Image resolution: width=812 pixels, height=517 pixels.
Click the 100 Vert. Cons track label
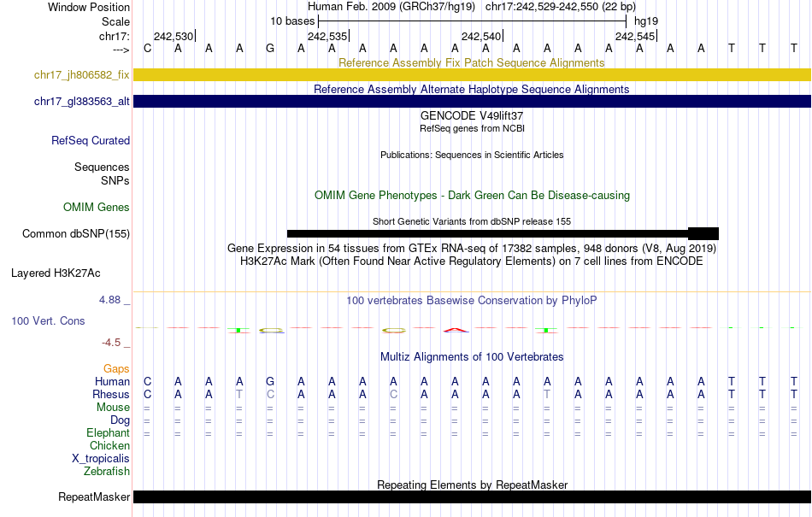[48, 320]
